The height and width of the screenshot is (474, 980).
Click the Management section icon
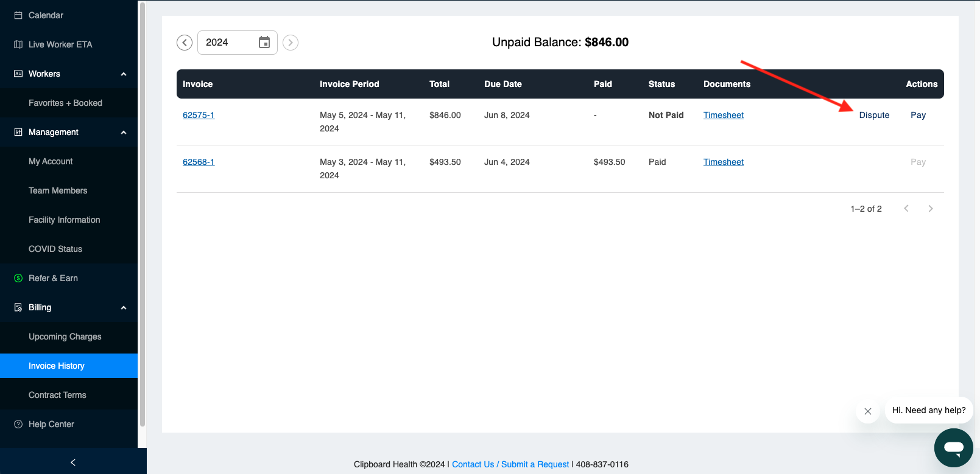(18, 132)
